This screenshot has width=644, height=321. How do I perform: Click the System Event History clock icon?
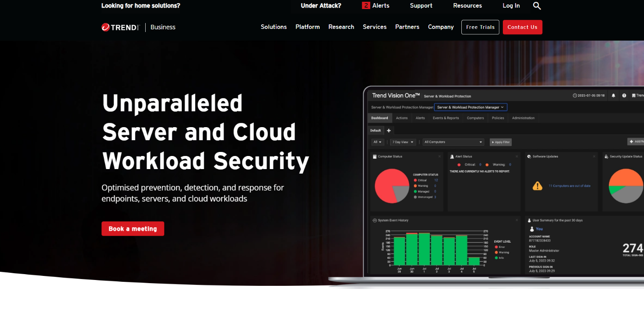375,220
